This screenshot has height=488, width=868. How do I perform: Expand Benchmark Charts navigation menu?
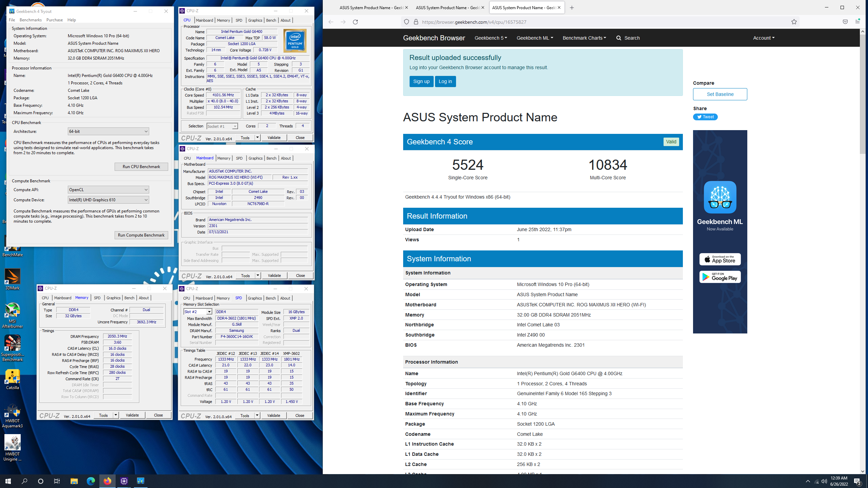(x=584, y=38)
